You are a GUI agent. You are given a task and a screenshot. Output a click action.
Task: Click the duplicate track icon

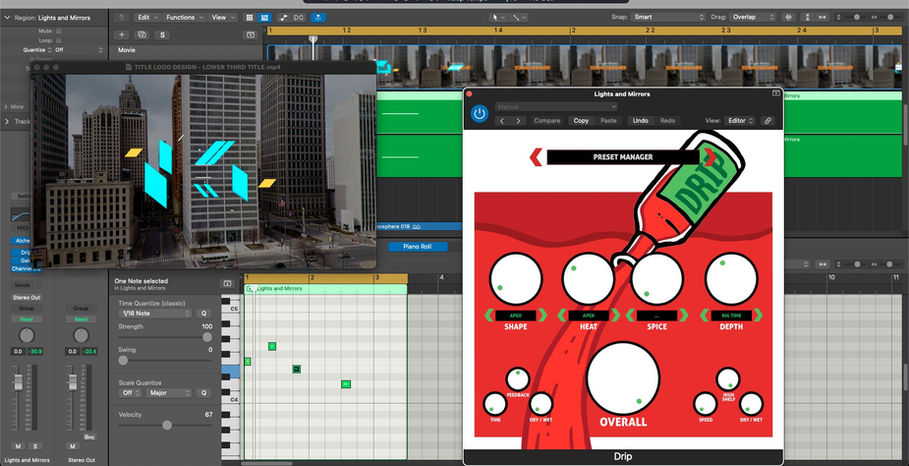point(141,35)
